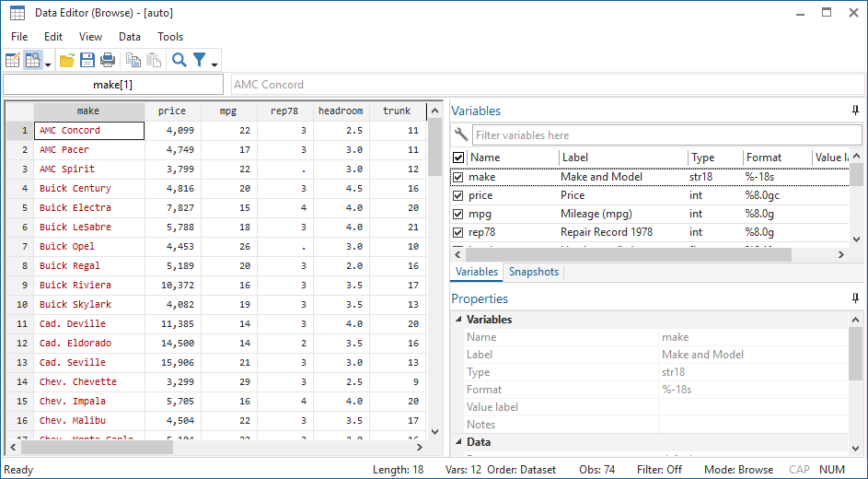The image size is (868, 479).
Task: Sort variables by Format column header
Action: click(777, 158)
